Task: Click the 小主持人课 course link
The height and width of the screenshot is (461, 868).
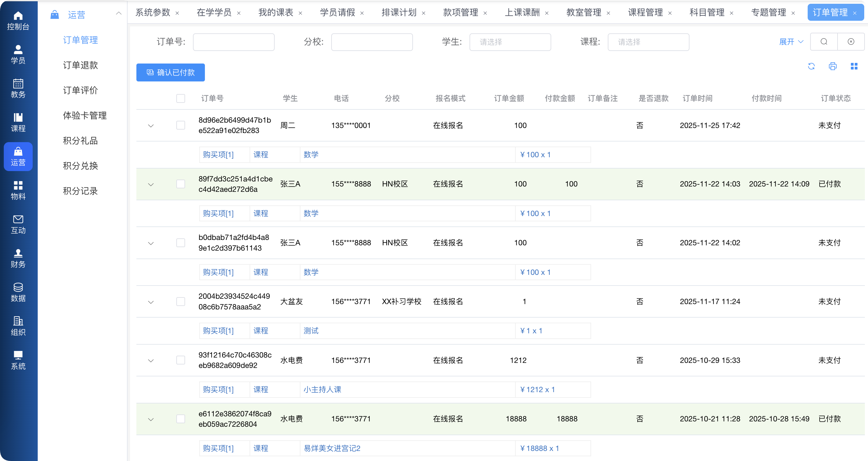Action: 322,390
